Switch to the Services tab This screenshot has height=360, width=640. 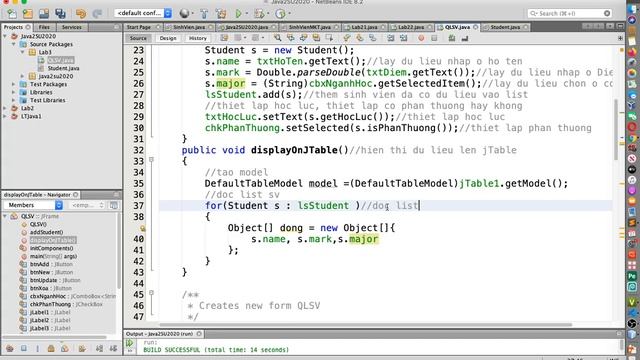coord(71,27)
